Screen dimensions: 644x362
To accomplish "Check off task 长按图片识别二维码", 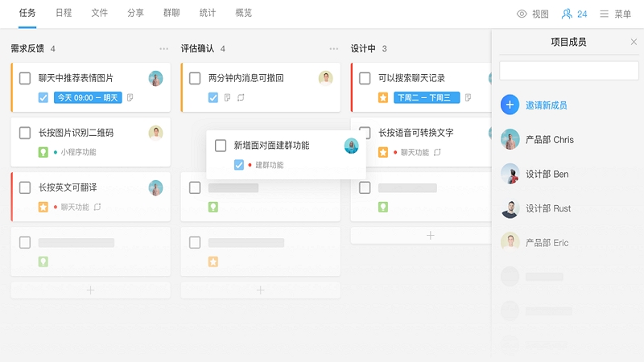I will (x=25, y=133).
